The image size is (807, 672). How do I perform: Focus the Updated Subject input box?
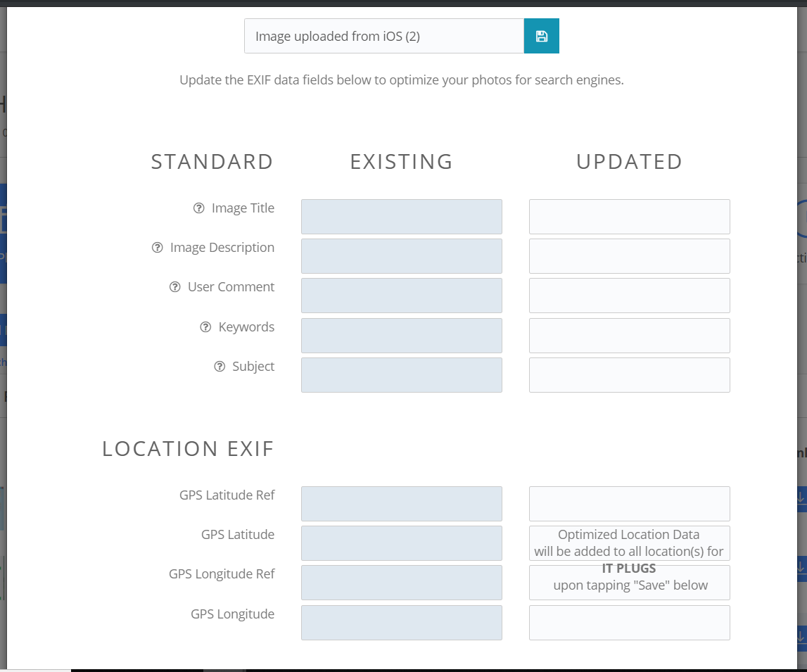click(x=629, y=375)
